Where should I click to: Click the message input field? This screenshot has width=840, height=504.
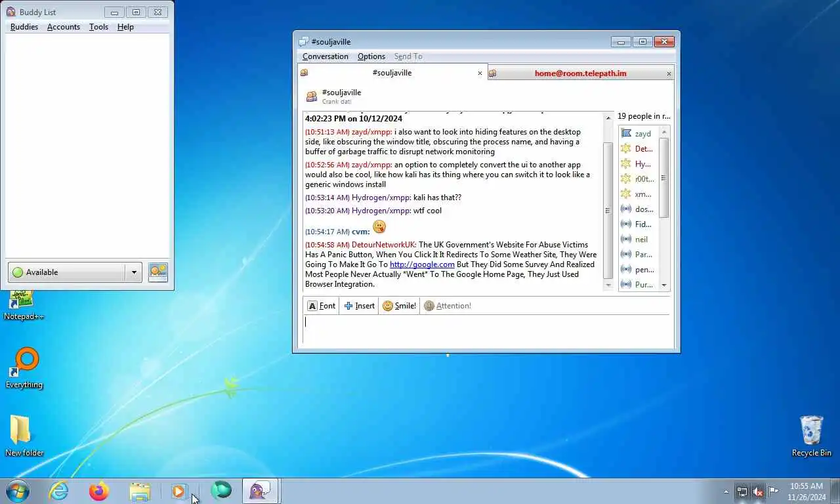click(x=486, y=330)
